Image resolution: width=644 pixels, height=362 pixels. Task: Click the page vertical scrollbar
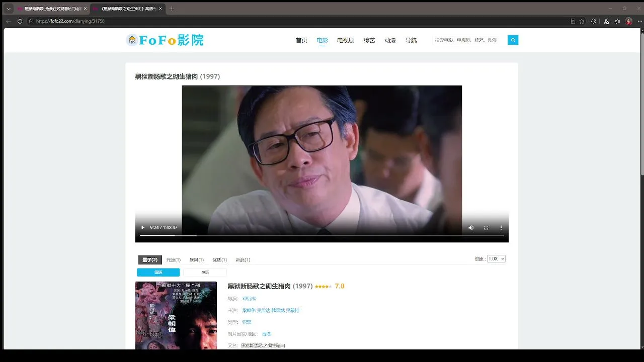point(642,105)
